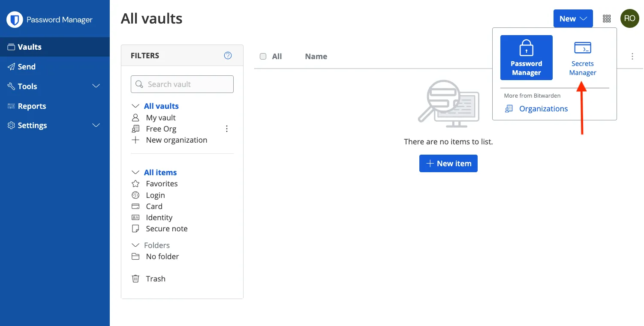Select the Favorites filter

(x=162, y=183)
